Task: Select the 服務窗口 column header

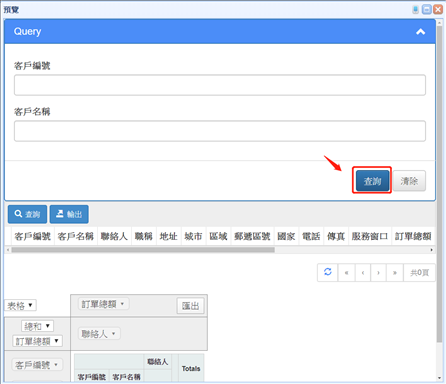Action: 370,236
